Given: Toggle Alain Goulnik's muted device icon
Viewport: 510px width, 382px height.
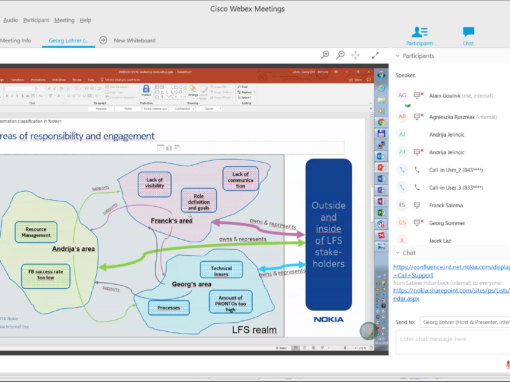Looking at the screenshot, I should click(x=418, y=96).
